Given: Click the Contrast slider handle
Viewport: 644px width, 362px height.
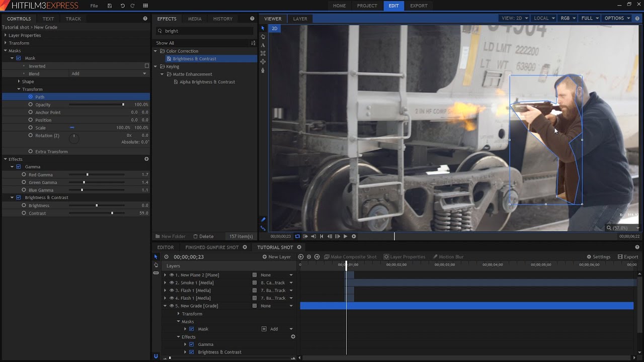Looking at the screenshot, I should point(112,213).
